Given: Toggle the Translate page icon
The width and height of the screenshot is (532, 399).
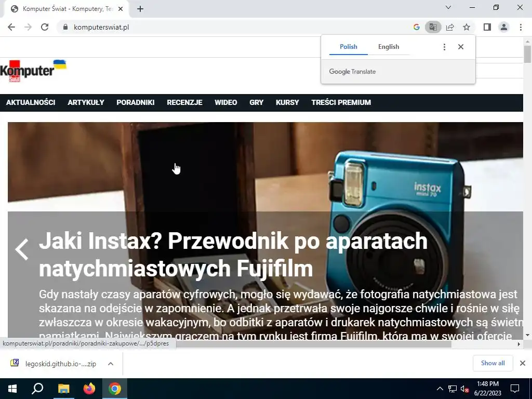Looking at the screenshot, I should (433, 27).
